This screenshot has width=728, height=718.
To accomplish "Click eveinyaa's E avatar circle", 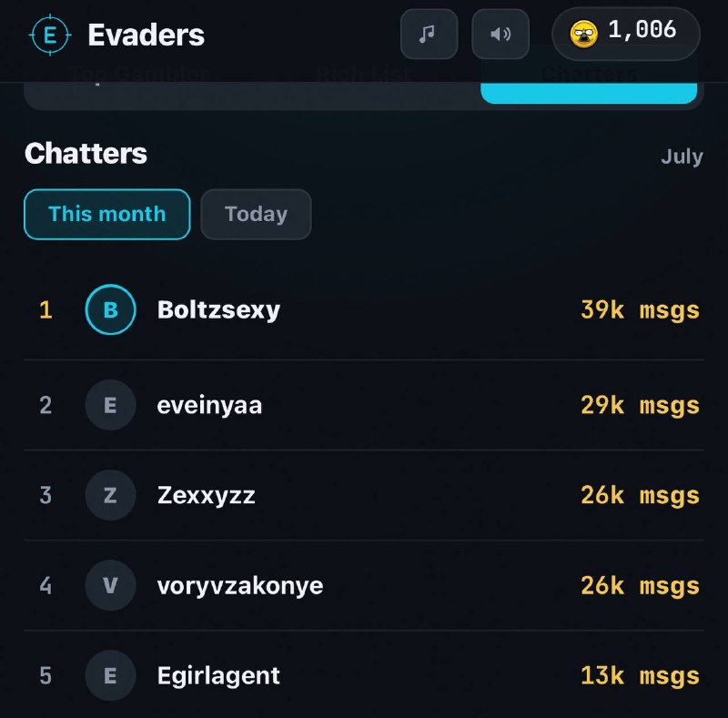I will (110, 405).
